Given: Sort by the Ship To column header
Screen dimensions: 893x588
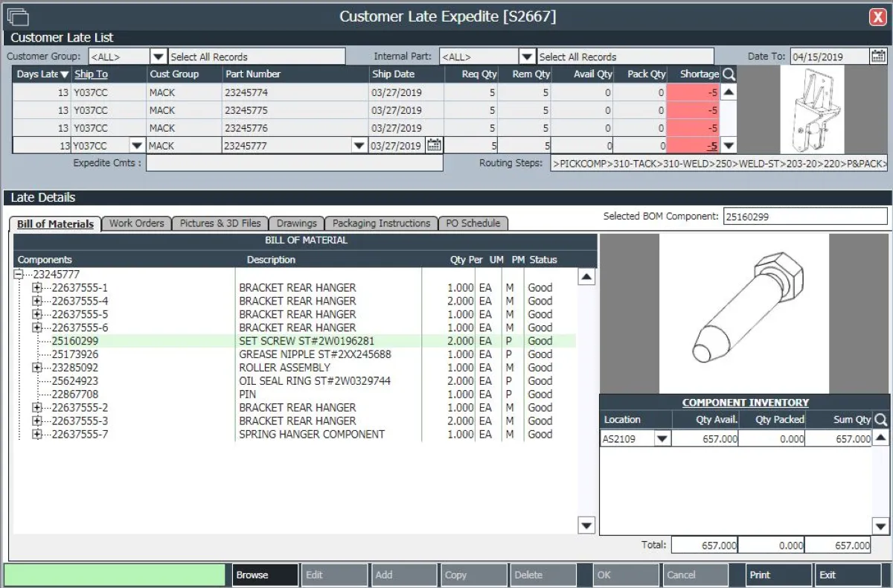Looking at the screenshot, I should 91,74.
